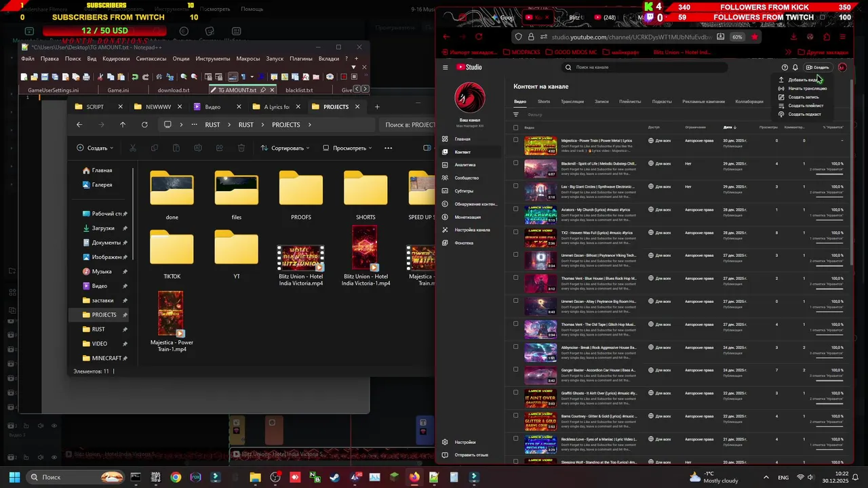Tick the select-all videos checkbox
This screenshot has width=868, height=488.
[x=515, y=127]
